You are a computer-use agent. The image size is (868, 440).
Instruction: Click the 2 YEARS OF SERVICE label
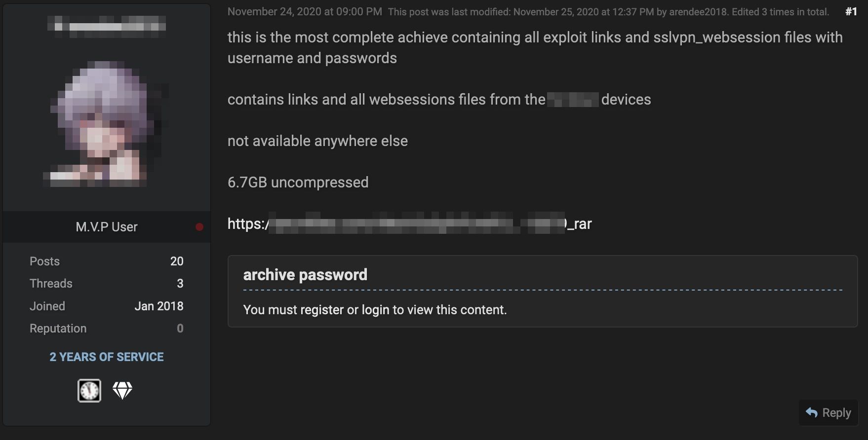click(x=107, y=357)
